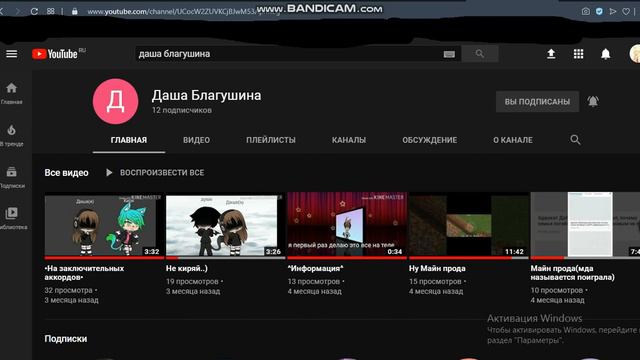This screenshot has height=360, width=640.
Task: Open the О КАНАЛЕ tab
Action: 513,140
